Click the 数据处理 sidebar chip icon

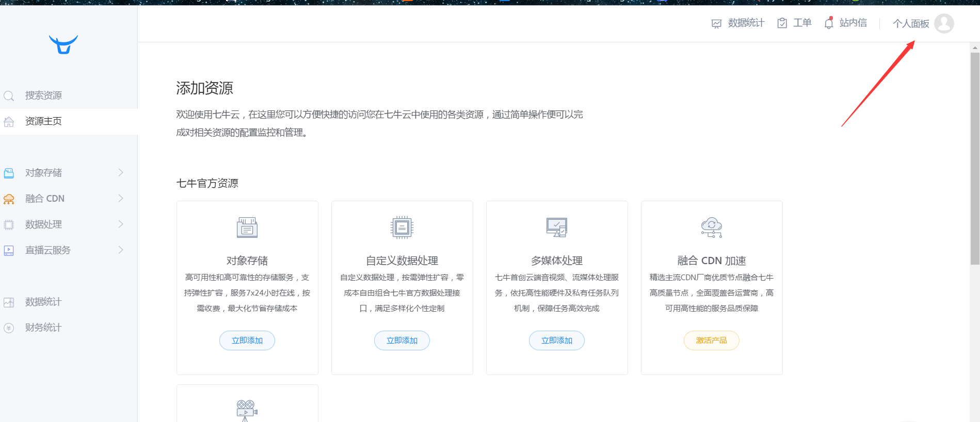9,225
